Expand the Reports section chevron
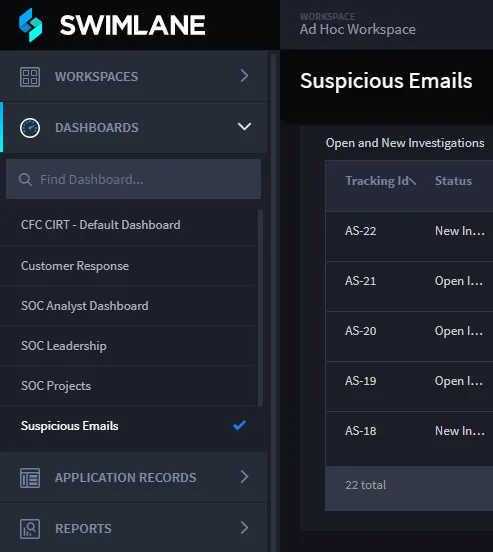 (244, 527)
